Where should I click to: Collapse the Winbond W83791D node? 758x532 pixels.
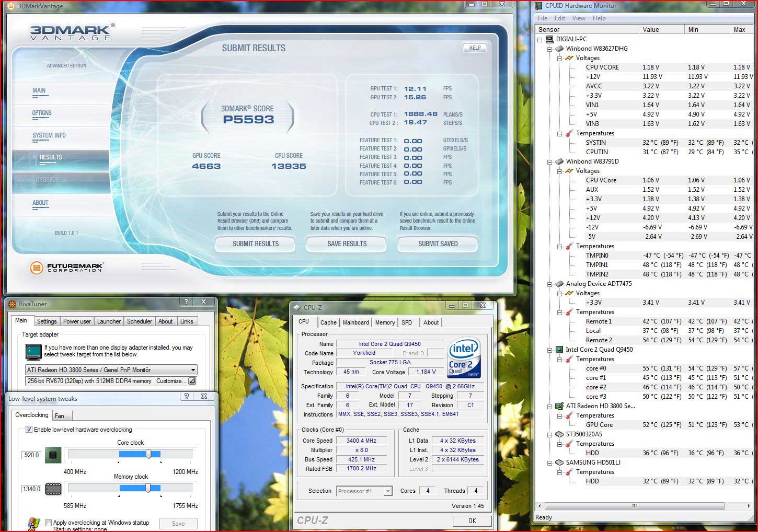(550, 161)
